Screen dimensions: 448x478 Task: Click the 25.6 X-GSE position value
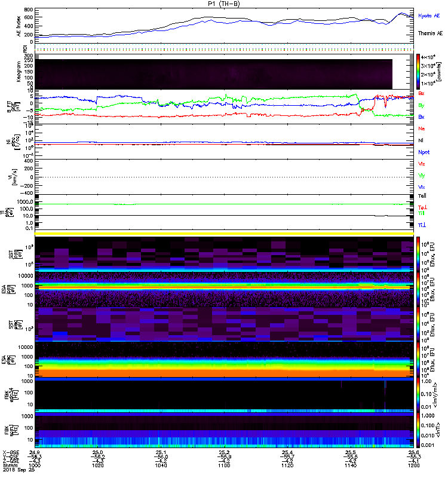413,452
